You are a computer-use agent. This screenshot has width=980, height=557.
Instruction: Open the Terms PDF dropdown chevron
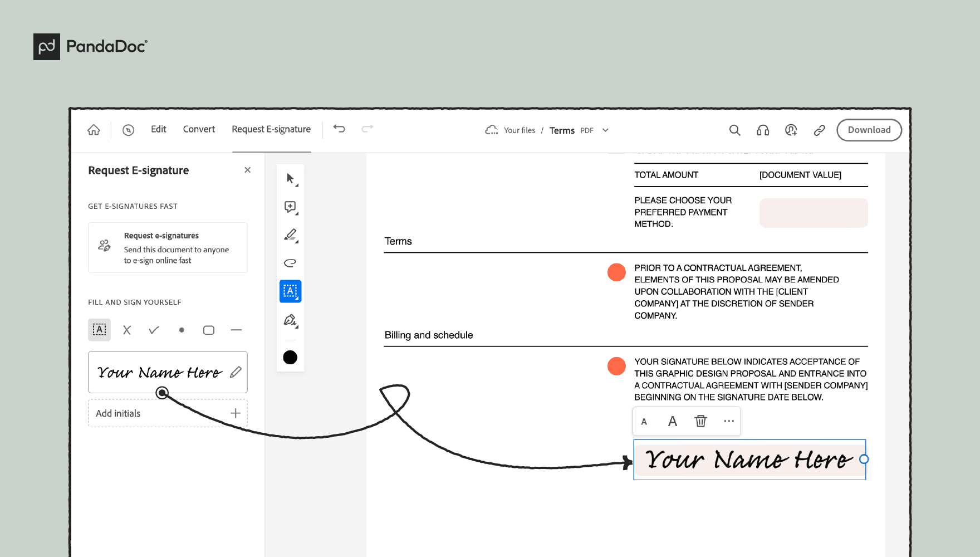(605, 130)
